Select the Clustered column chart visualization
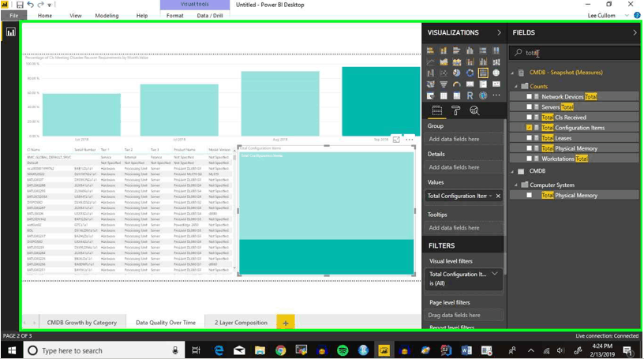 (470, 50)
